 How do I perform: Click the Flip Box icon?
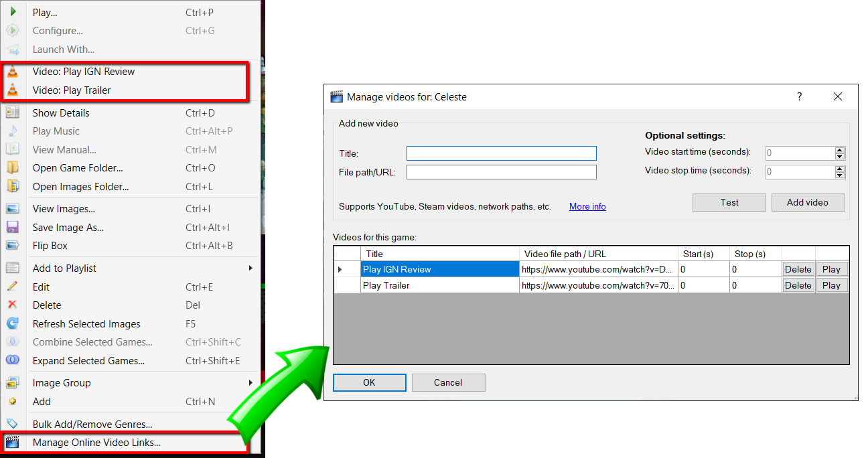[x=13, y=246]
